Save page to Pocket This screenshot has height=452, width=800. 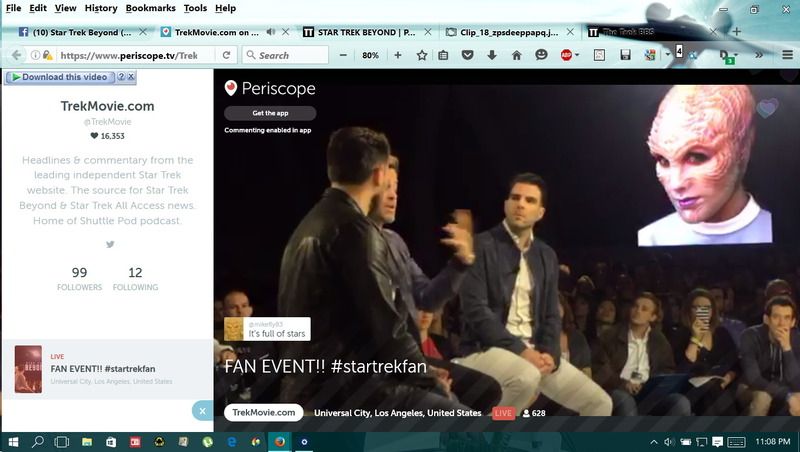(467, 55)
